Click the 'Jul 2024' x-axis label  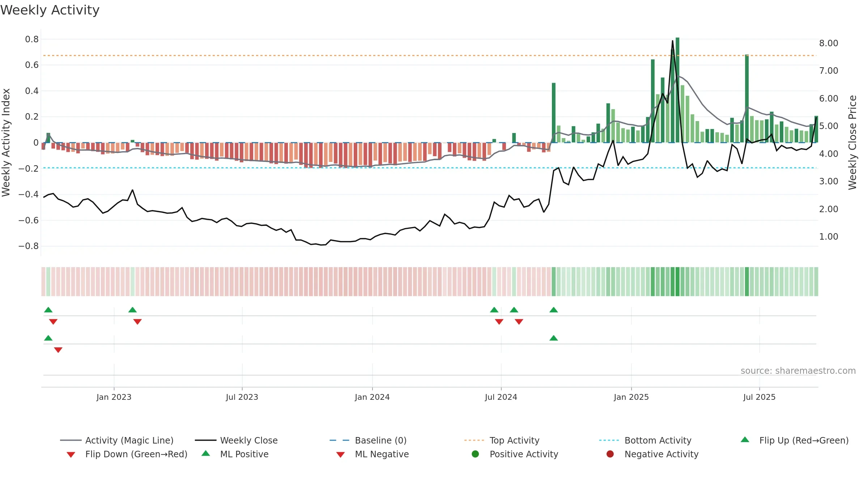[501, 397]
